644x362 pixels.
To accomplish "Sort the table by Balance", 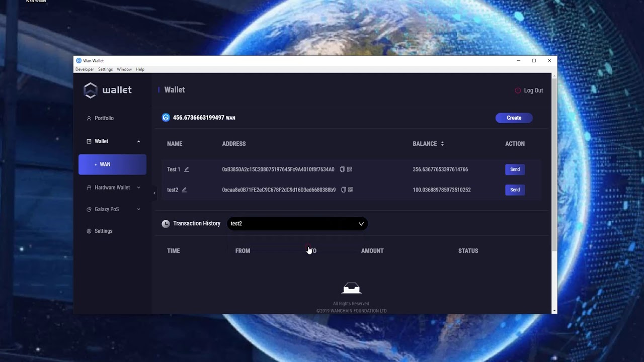I will coord(442,144).
